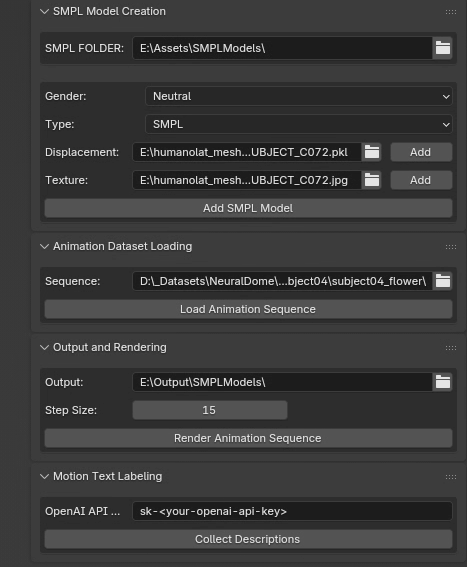Viewport: 467px width, 567px height.
Task: Open the Type dropdown showing SMPL
Action: (x=299, y=124)
